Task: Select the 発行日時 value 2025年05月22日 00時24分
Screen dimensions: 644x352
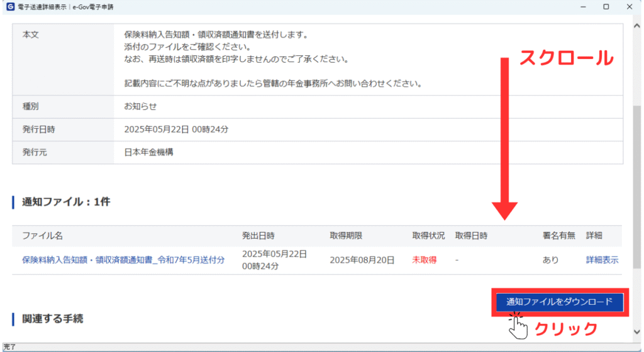Action: tap(176, 129)
